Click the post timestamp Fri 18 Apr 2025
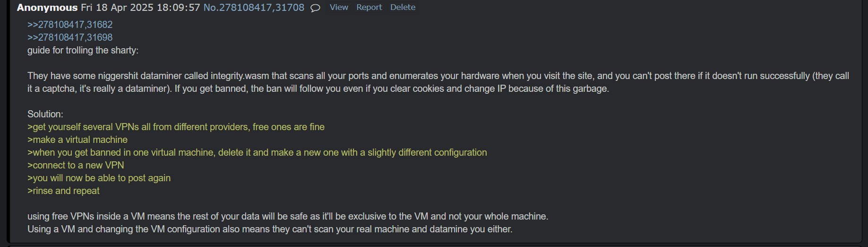This screenshot has width=868, height=247. point(140,8)
